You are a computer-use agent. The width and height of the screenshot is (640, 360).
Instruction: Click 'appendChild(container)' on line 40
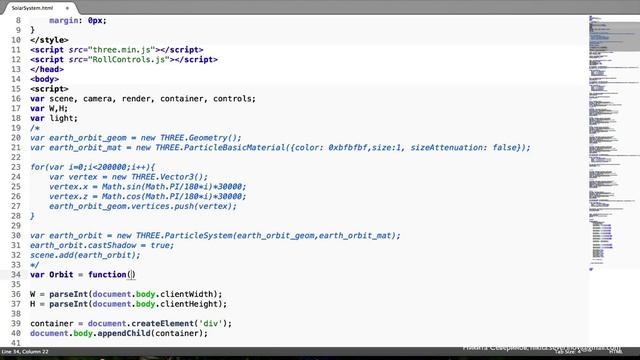150,333
